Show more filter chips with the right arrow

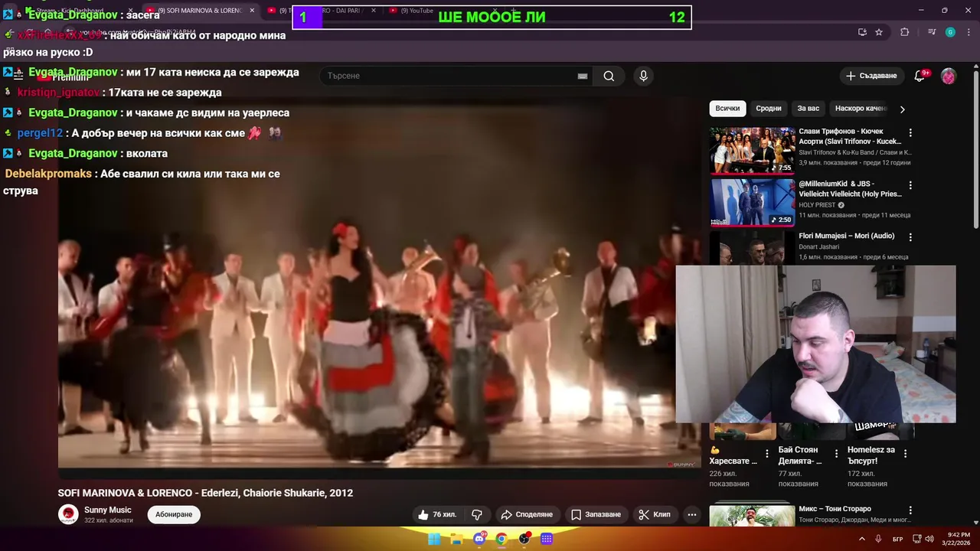tap(902, 109)
